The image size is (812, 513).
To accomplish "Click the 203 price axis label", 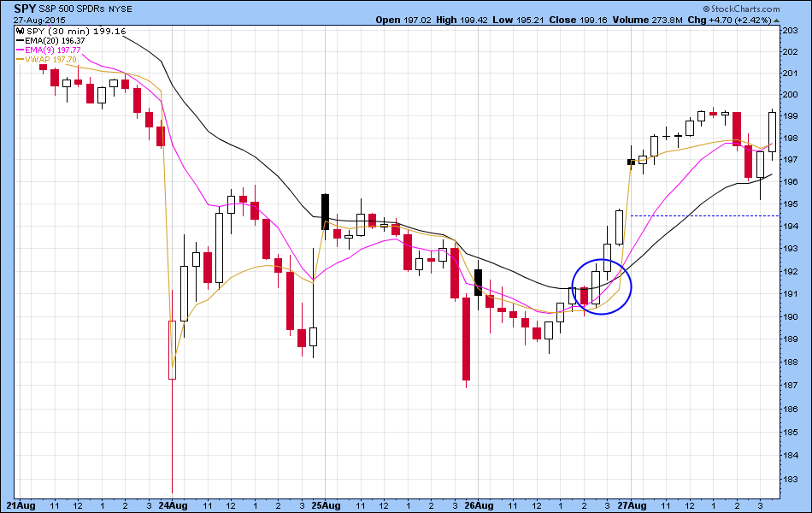I will pyautogui.click(x=790, y=30).
